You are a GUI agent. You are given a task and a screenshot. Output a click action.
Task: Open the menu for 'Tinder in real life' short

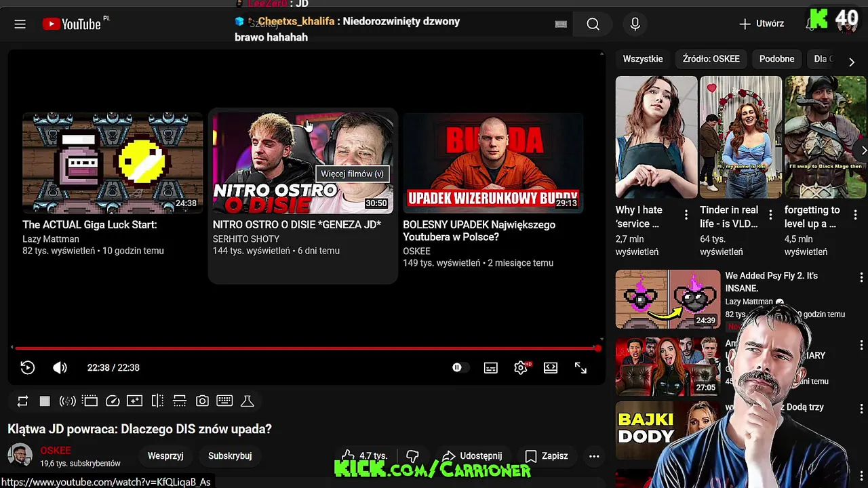tap(770, 215)
